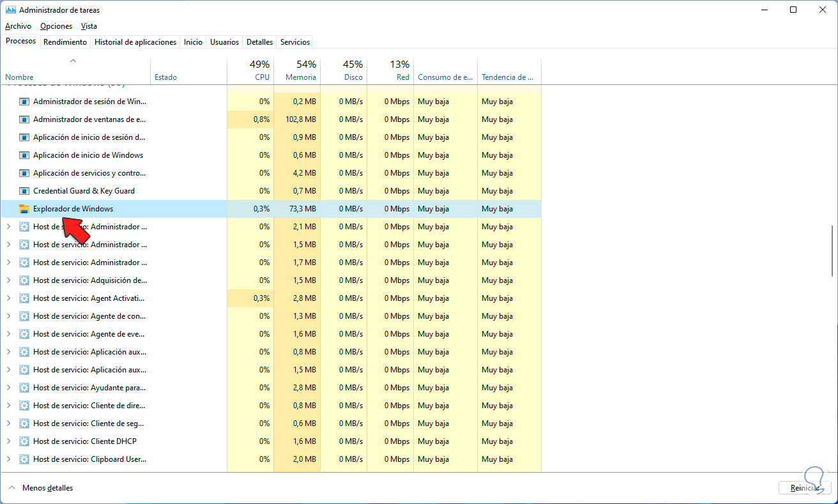
Task: Switch to the Detalles tab
Action: pyautogui.click(x=260, y=42)
